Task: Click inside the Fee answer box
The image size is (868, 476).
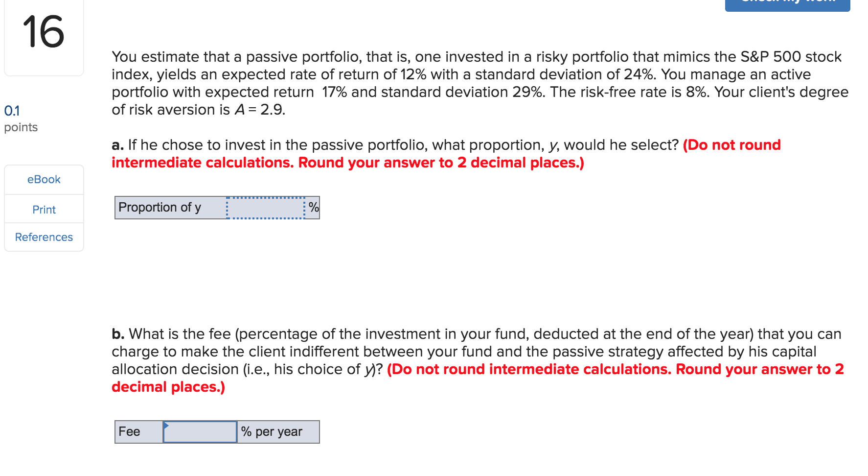Action: coord(201,431)
